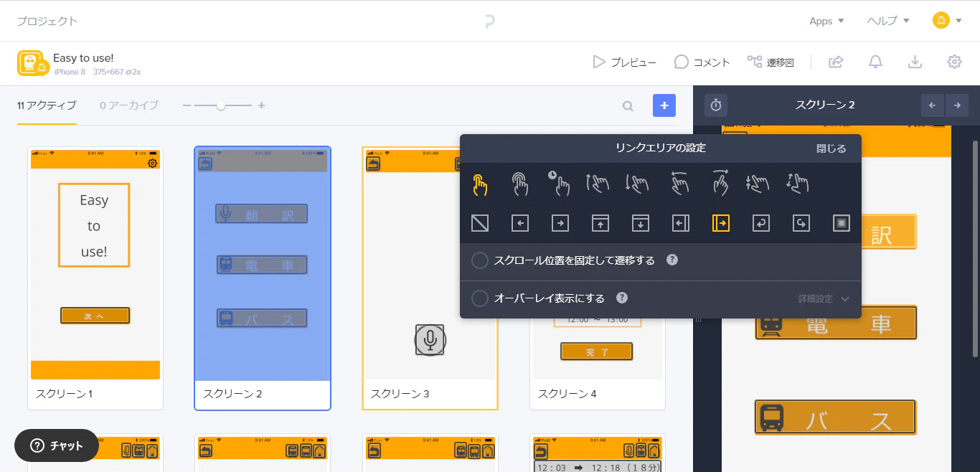Viewport: 980px width, 472px height.
Task: Click the download icon
Action: (915, 62)
